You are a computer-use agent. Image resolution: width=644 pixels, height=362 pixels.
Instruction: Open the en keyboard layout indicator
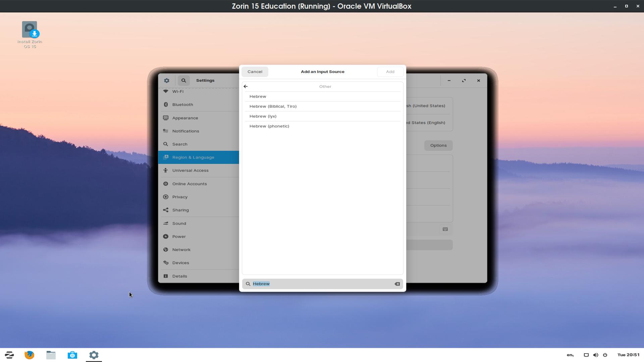click(x=570, y=355)
